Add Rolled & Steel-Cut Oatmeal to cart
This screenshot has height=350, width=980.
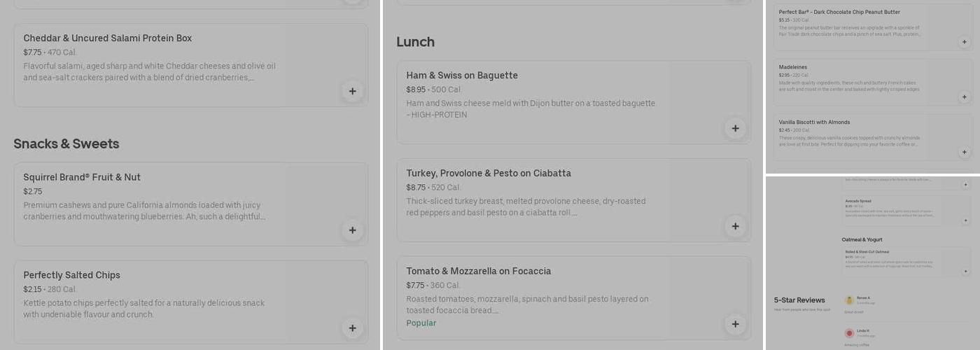(x=966, y=271)
